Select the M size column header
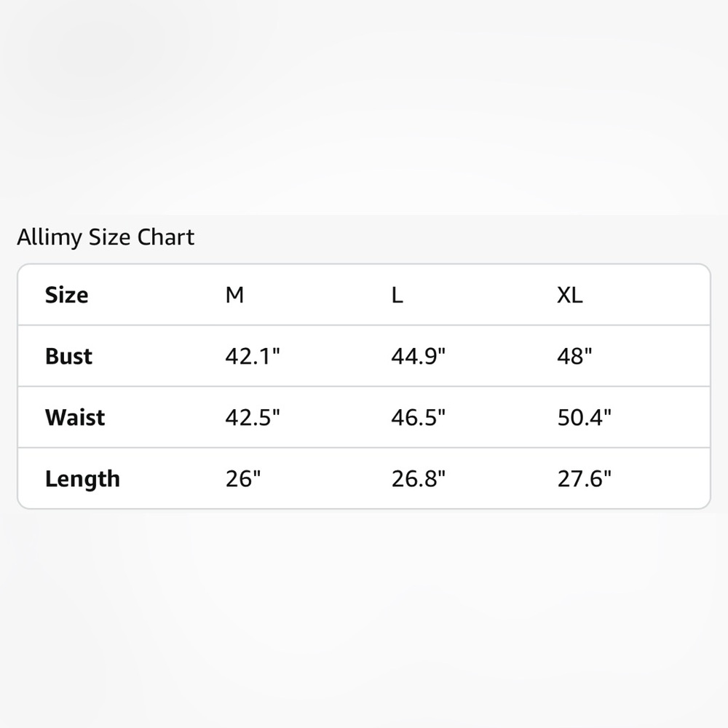The image size is (728, 728). tap(234, 295)
